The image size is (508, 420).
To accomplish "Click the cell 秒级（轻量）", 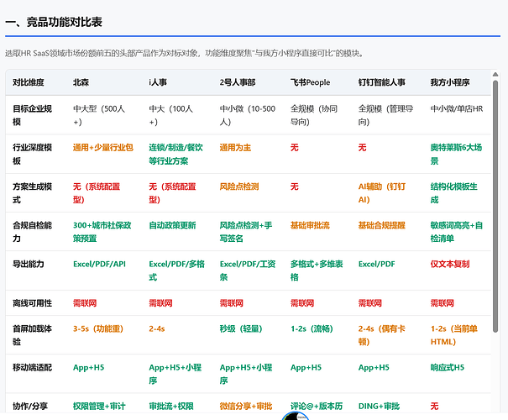I will coord(241,328).
